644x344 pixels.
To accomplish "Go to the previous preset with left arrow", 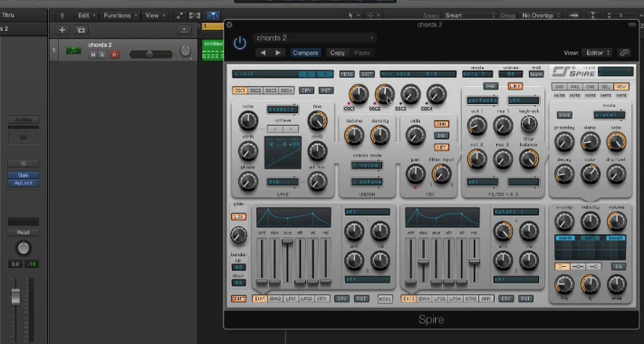I will (263, 53).
